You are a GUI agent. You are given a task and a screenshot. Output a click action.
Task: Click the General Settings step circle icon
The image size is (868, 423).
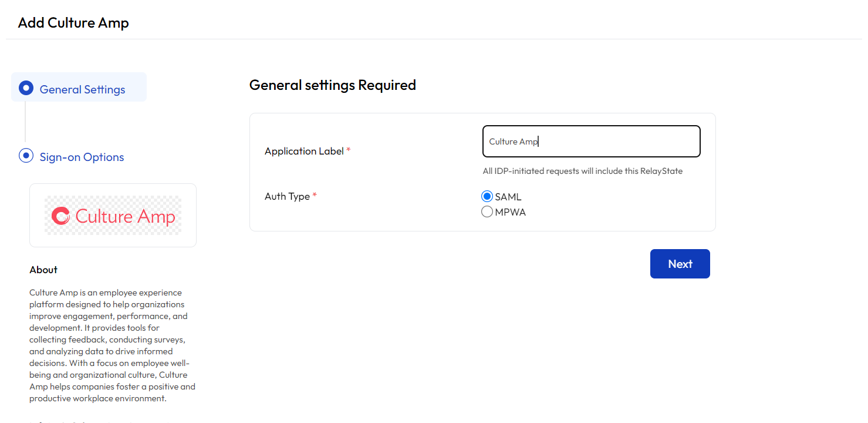(26, 88)
